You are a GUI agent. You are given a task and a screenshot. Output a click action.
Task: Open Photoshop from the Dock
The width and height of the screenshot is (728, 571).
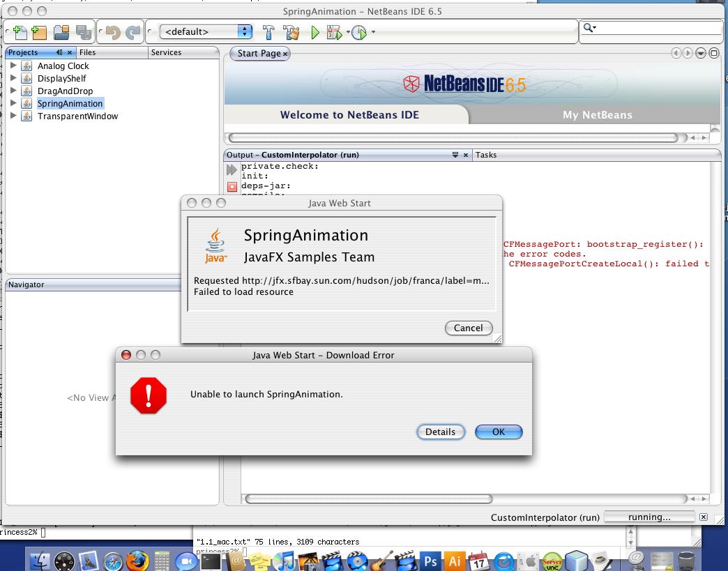[x=430, y=561]
